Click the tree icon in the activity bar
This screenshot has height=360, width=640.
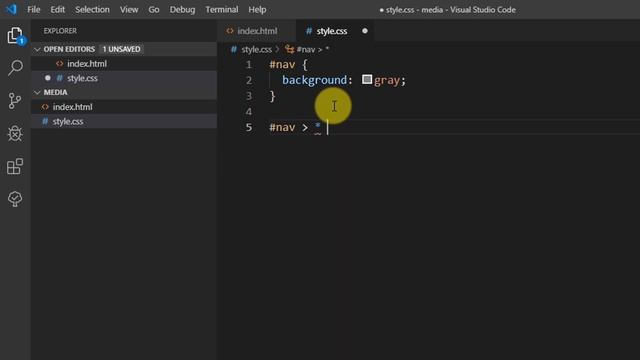pyautogui.click(x=15, y=199)
